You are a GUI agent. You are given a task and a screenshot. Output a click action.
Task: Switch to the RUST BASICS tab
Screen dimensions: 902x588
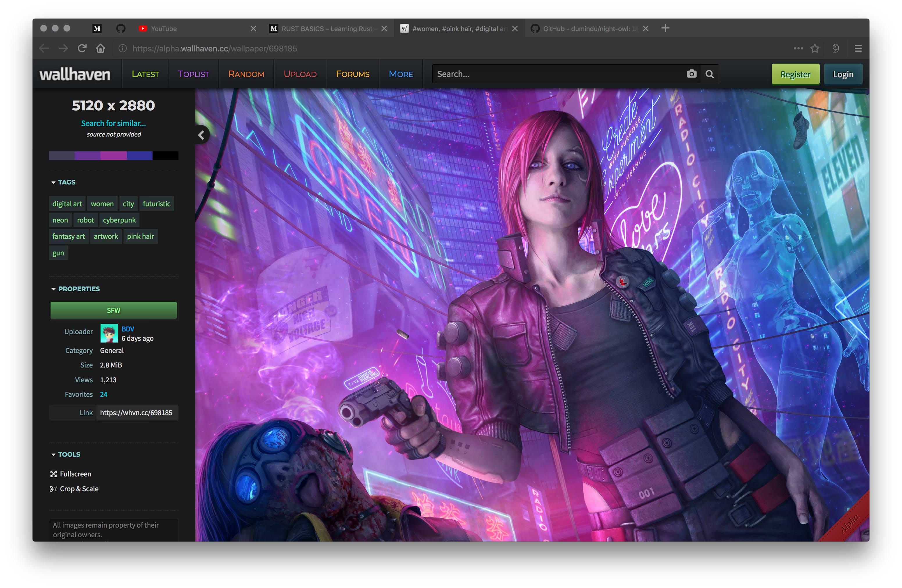tap(326, 28)
